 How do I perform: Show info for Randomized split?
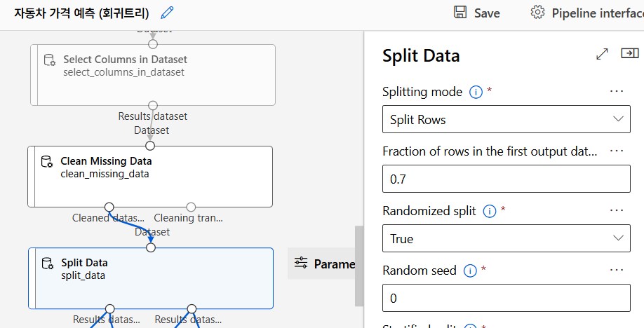pos(490,211)
